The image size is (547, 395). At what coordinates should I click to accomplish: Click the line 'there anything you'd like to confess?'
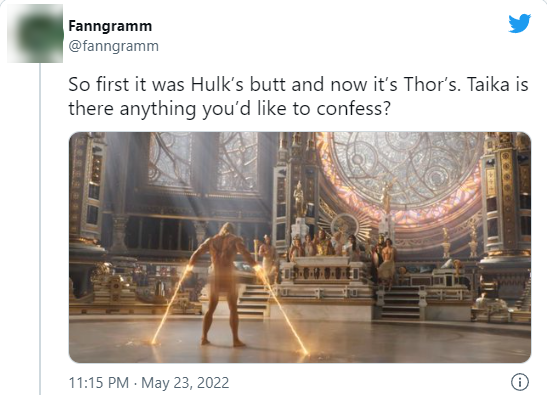[229, 109]
